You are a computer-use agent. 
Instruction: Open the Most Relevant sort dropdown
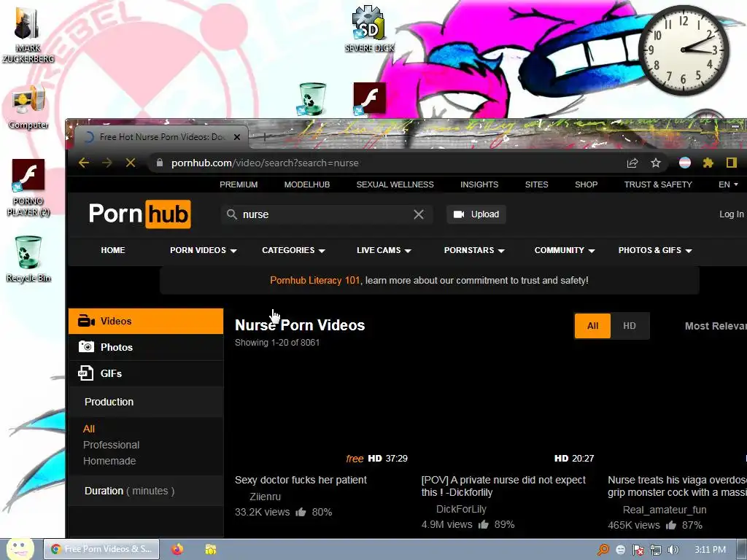click(x=715, y=326)
